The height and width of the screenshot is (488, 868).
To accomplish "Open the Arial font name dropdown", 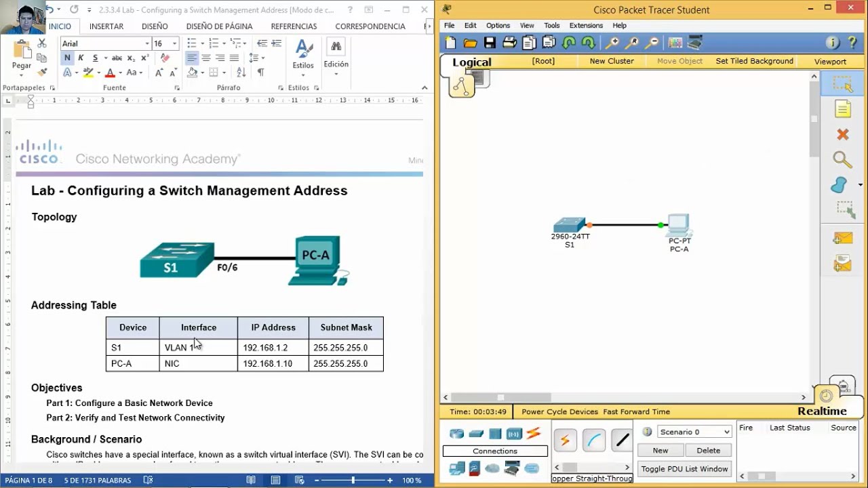I will pyautogui.click(x=146, y=43).
